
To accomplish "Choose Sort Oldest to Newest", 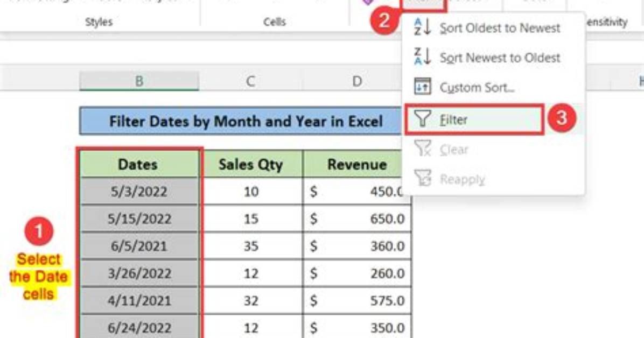I will coord(493,28).
